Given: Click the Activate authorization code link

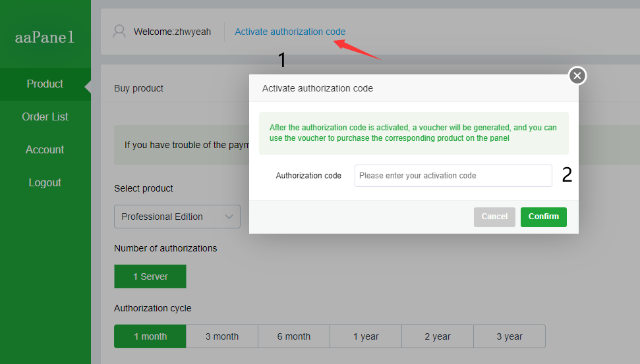Looking at the screenshot, I should [290, 32].
